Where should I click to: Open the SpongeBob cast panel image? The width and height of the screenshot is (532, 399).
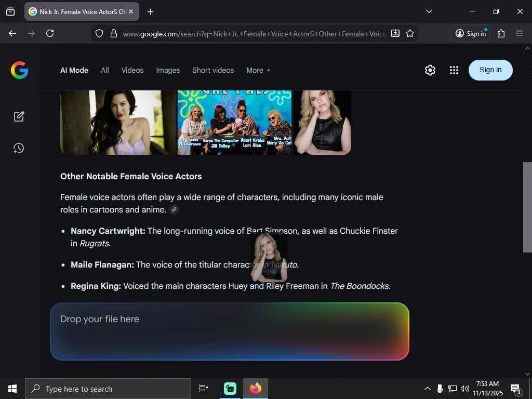coord(234,123)
